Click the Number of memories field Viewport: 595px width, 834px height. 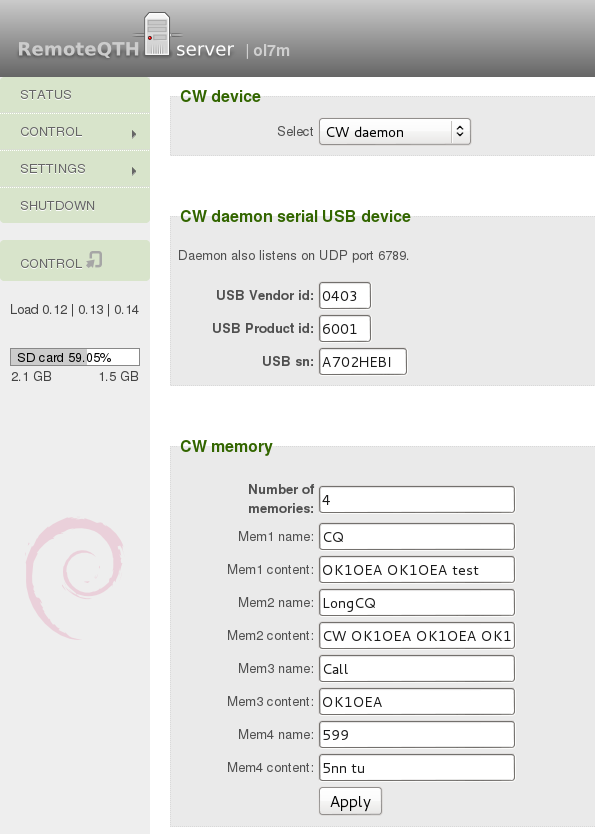[417, 499]
